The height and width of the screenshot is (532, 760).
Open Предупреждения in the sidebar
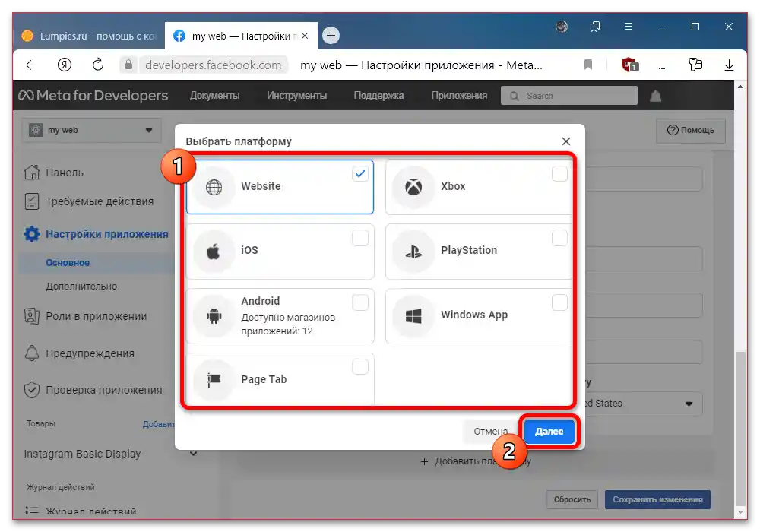(90, 353)
